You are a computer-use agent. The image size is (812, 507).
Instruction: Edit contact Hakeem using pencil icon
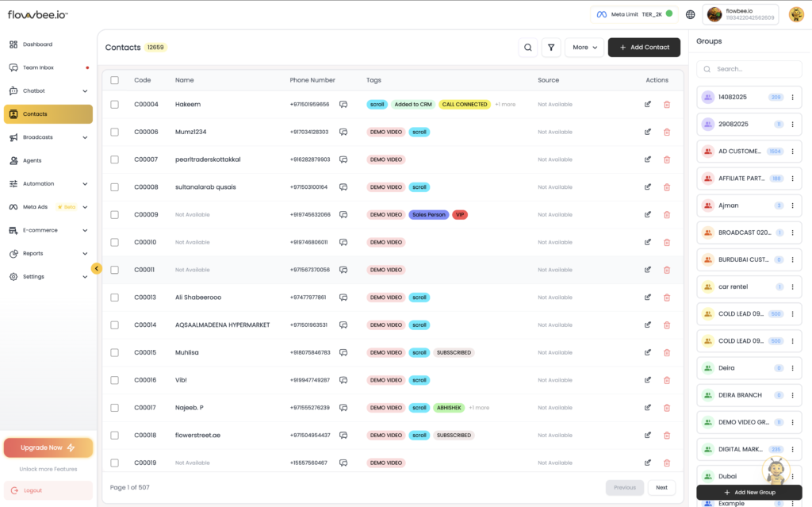[648, 104]
